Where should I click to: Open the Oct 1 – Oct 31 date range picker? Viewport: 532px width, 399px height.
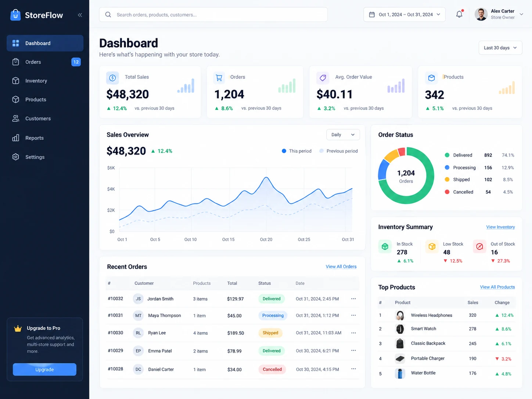(x=405, y=15)
